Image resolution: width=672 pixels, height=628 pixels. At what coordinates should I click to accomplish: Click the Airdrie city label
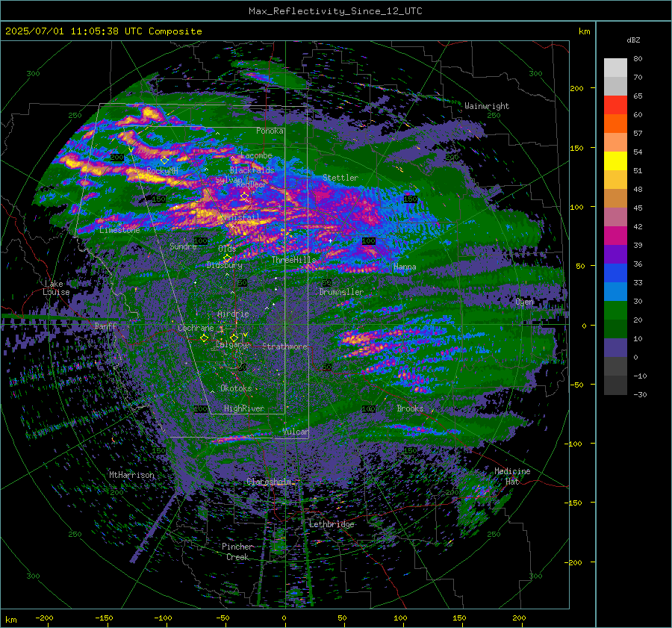233,314
